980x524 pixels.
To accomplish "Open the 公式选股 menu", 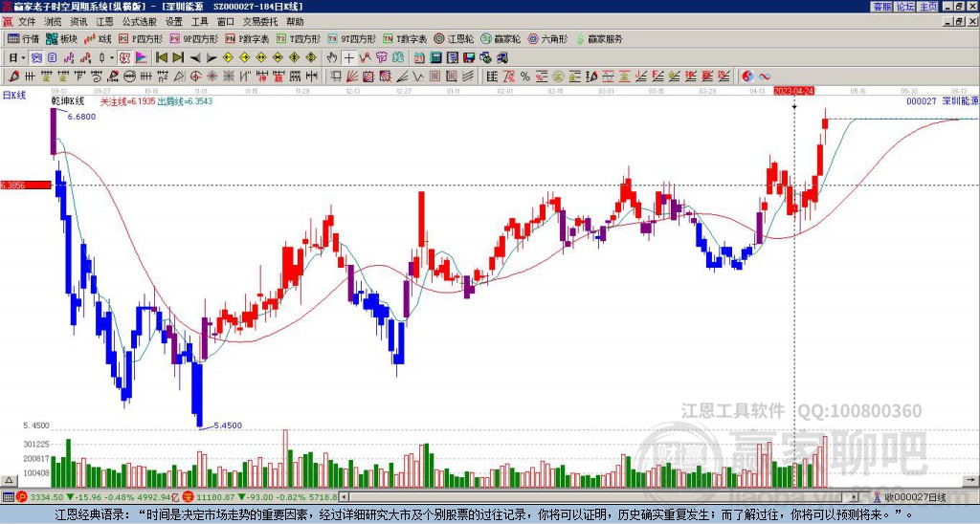I will point(140,22).
